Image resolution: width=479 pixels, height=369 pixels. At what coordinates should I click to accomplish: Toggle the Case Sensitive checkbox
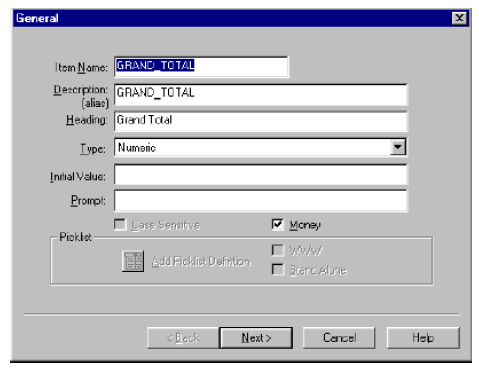pos(120,224)
